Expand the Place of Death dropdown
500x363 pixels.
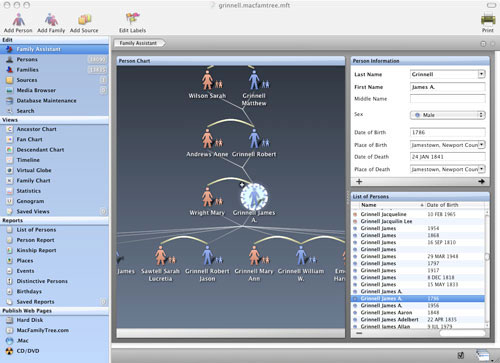click(482, 169)
